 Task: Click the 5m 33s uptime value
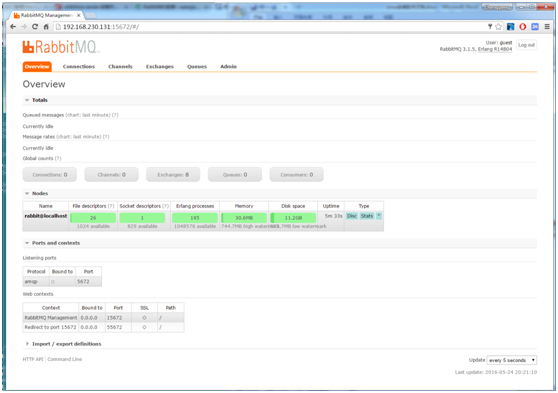(x=333, y=216)
